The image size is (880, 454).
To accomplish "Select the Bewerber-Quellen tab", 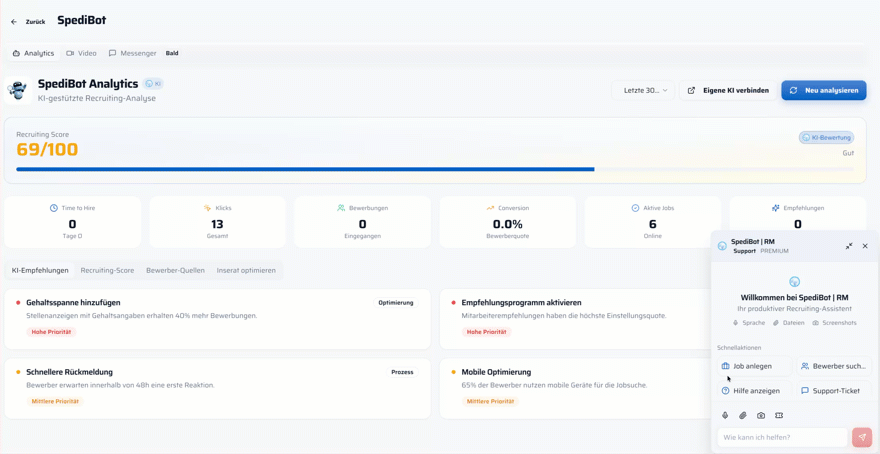I will pos(176,270).
